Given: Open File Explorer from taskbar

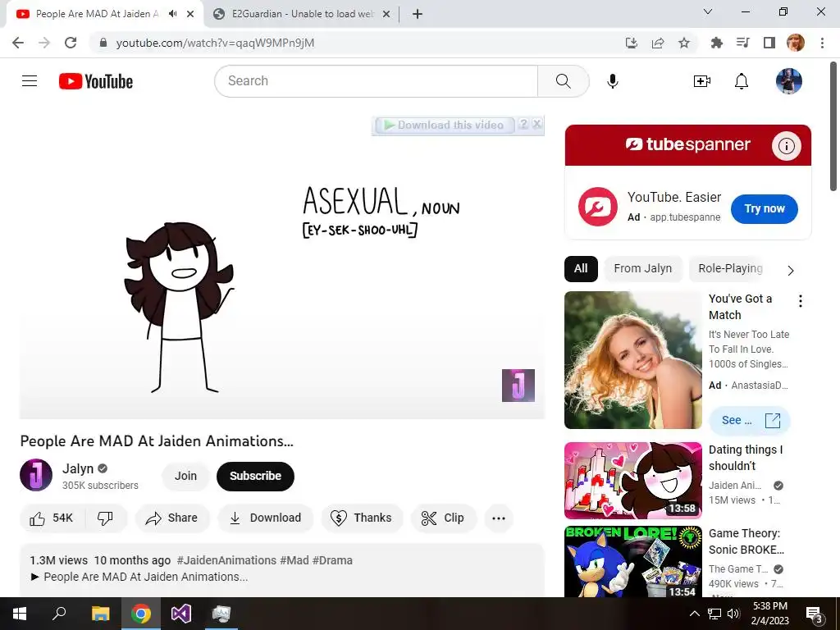Looking at the screenshot, I should (x=100, y=614).
